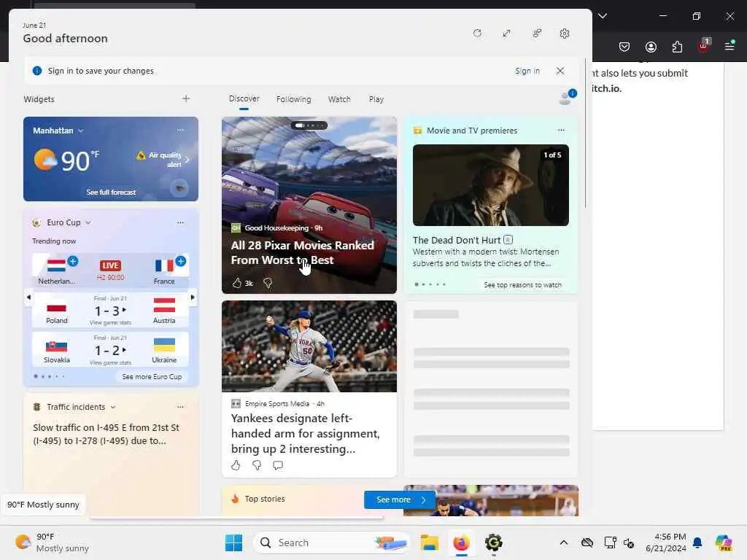This screenshot has width=747, height=560.
Task: Show next Euro Cup matches arrow
Action: [193, 297]
